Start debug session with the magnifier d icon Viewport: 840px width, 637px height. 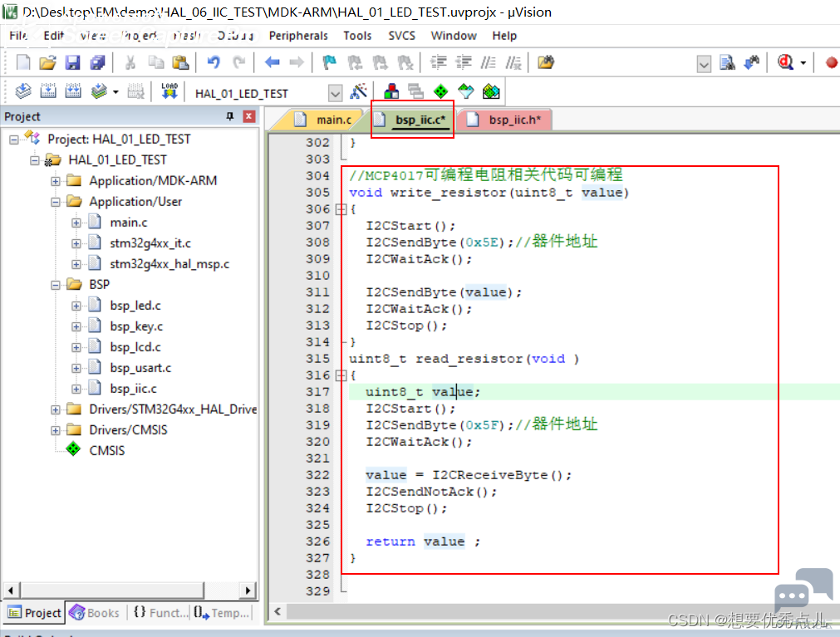coord(785,62)
